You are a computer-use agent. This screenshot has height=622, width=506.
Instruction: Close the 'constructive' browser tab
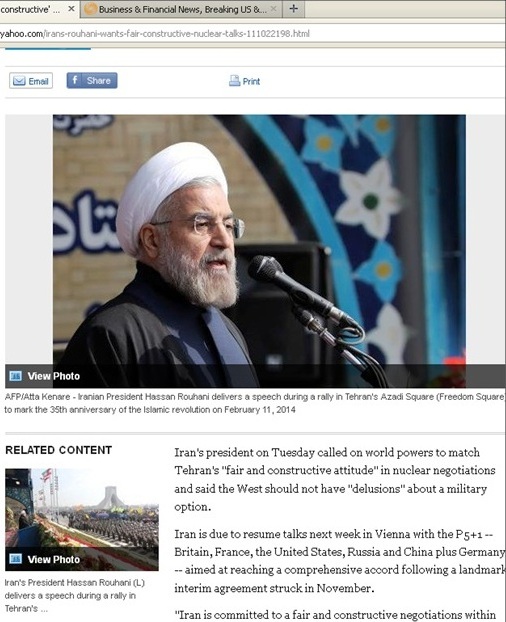pos(71,9)
